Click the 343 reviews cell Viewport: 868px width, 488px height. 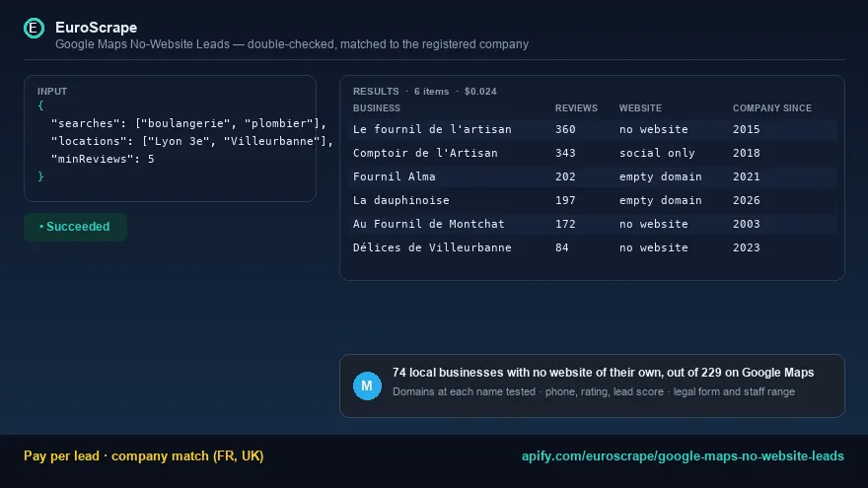click(565, 153)
